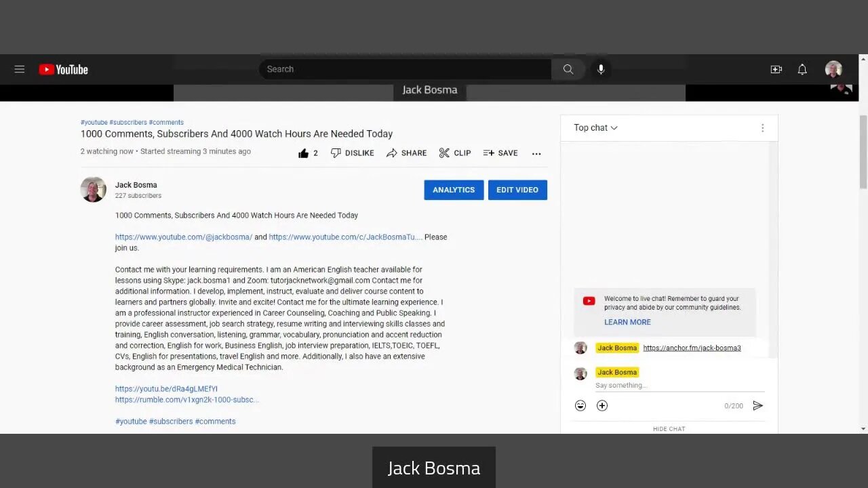This screenshot has height=488, width=868.
Task: Click #comments hashtag in description
Action: pyautogui.click(x=215, y=422)
